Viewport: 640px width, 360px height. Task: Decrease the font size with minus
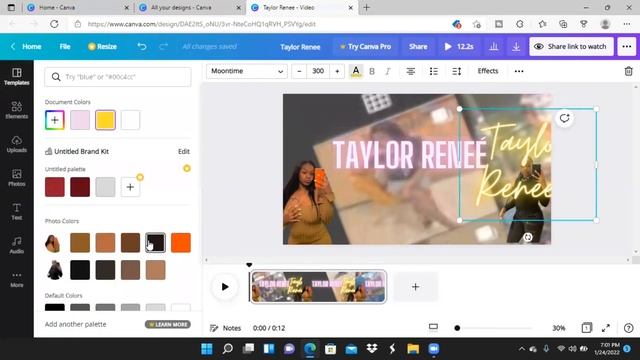click(x=299, y=71)
